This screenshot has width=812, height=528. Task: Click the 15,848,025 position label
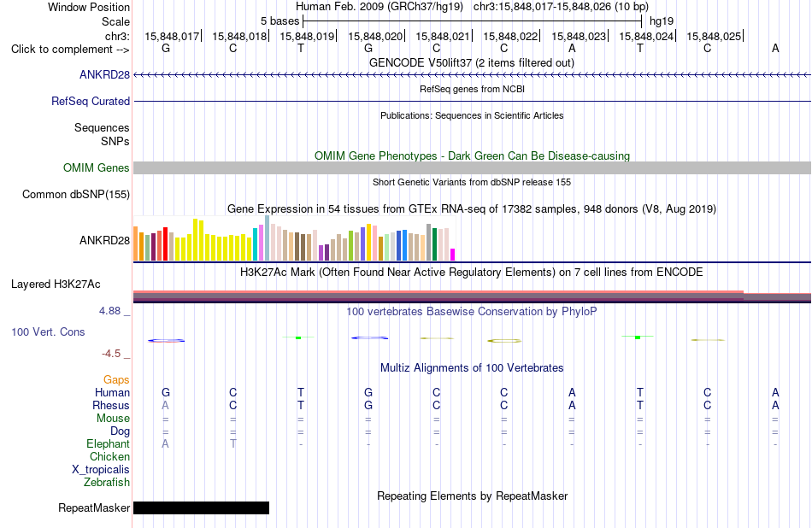pyautogui.click(x=714, y=36)
